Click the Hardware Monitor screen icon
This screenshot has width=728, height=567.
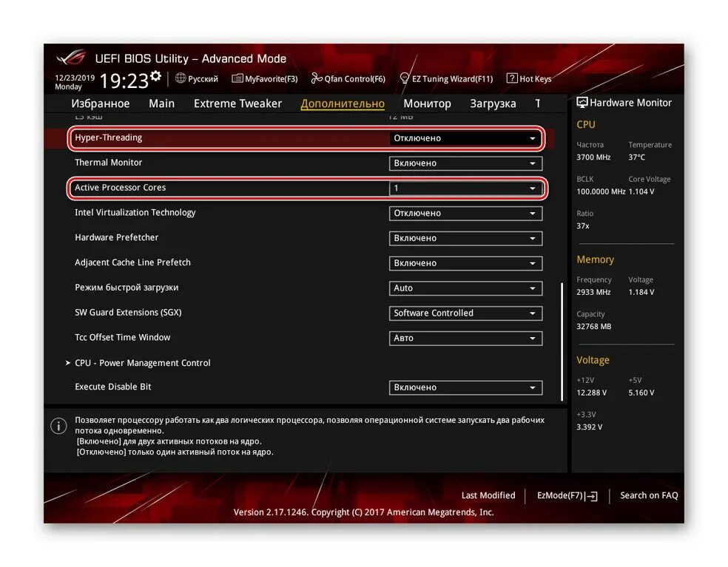click(582, 103)
